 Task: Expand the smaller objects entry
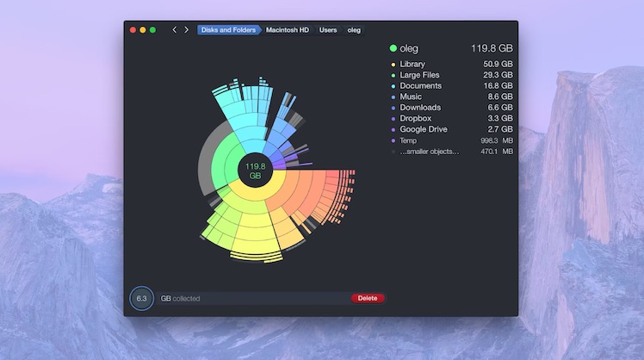429,152
